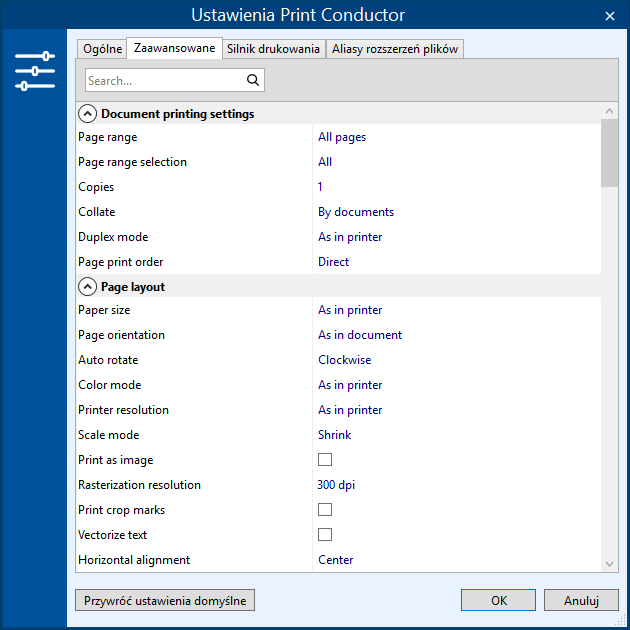
Task: Select the Color mode label
Action: click(110, 385)
